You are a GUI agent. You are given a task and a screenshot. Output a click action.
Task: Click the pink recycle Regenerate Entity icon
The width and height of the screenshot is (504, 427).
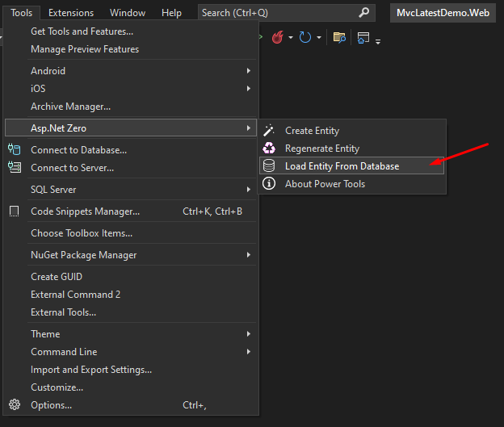[269, 148]
